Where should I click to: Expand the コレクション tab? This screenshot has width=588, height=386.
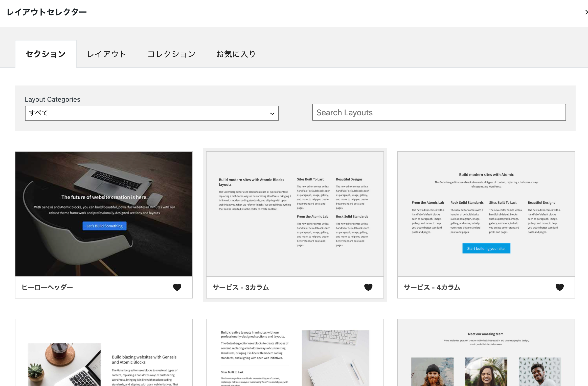tap(171, 54)
